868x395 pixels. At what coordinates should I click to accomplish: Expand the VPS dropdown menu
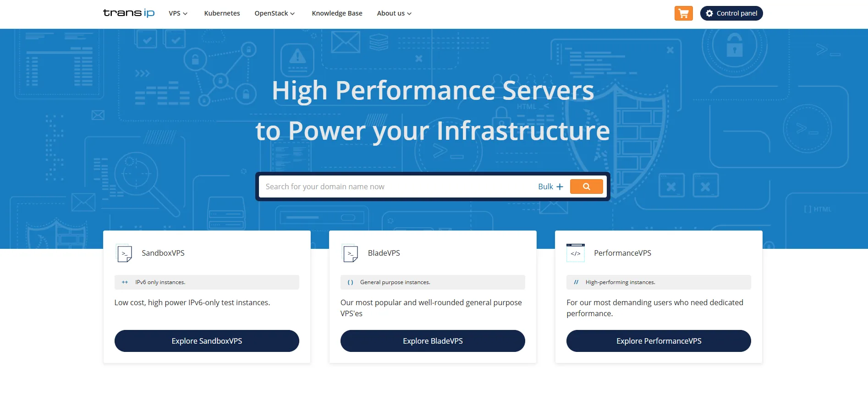[x=178, y=13]
